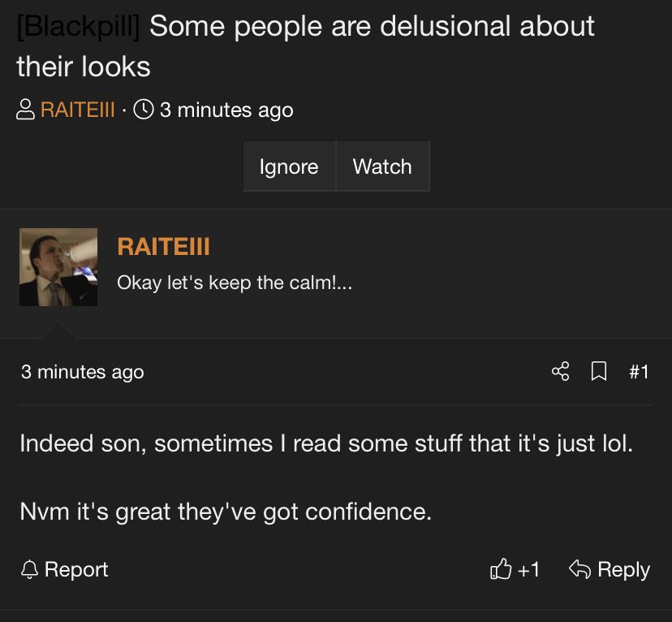Click the user silhouette icon under the title

coord(26,110)
